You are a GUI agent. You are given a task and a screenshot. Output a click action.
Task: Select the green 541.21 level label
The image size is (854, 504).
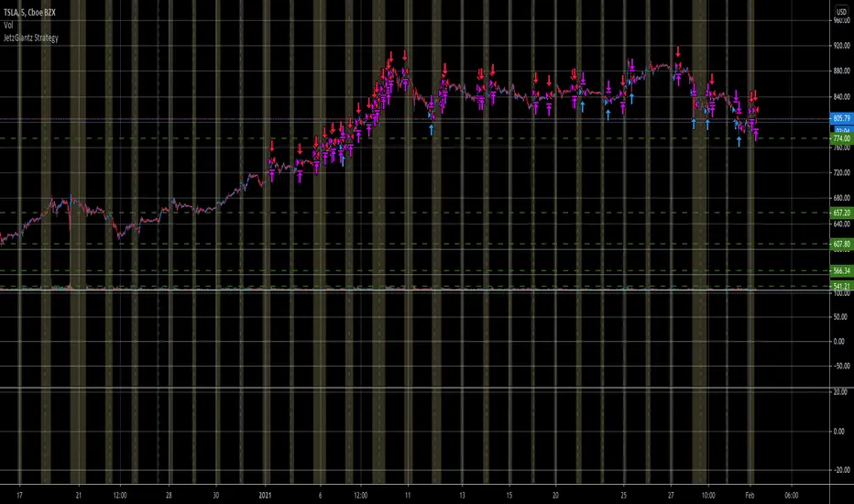[841, 286]
